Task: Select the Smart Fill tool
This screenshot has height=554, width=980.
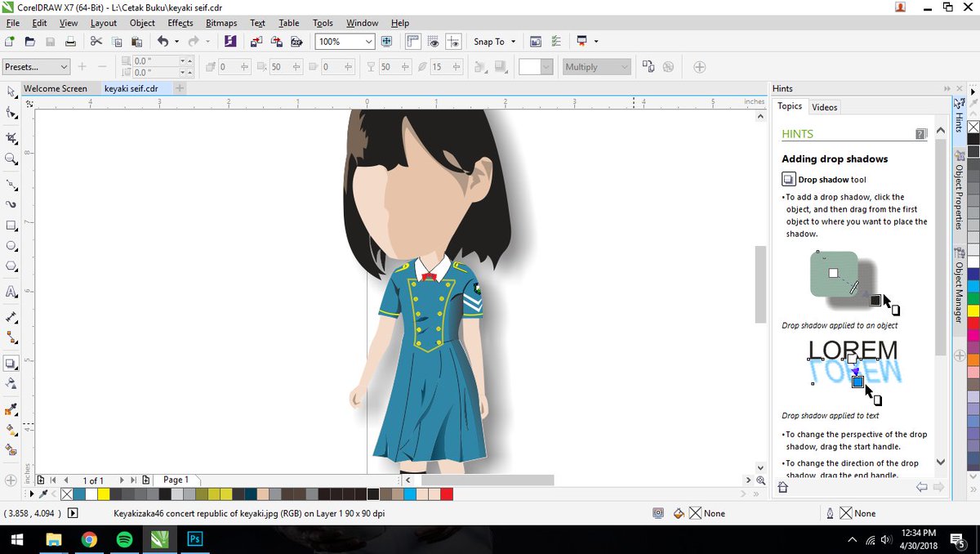Action: pos(11,449)
